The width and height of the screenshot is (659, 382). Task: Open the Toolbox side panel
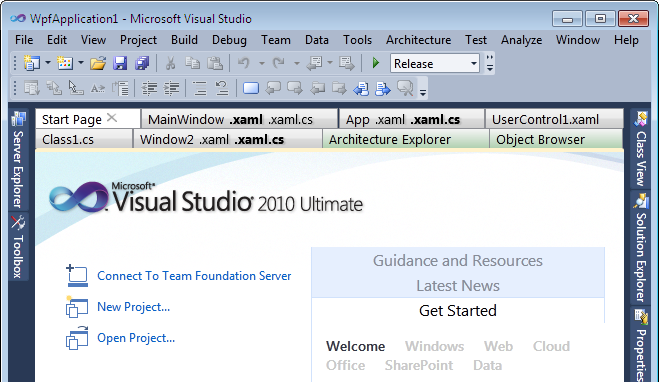coord(18,247)
